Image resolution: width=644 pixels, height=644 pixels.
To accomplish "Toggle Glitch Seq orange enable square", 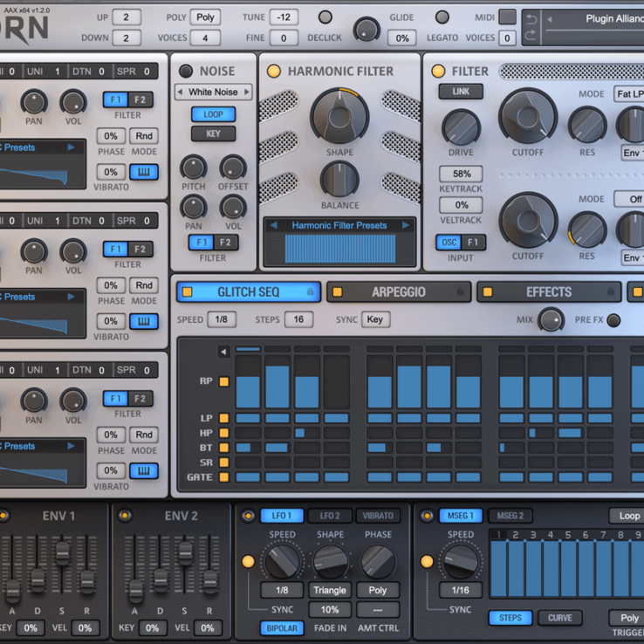I will click(188, 292).
